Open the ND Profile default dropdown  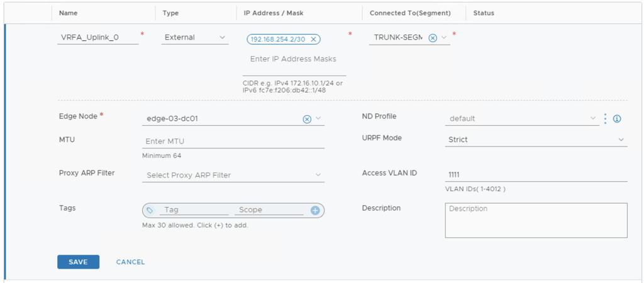point(521,118)
